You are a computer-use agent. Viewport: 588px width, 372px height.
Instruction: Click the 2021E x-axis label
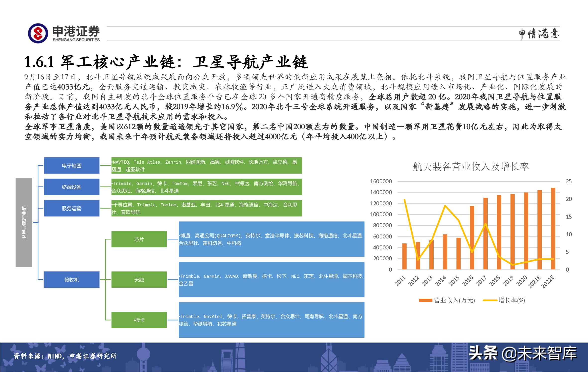pyautogui.click(x=534, y=282)
